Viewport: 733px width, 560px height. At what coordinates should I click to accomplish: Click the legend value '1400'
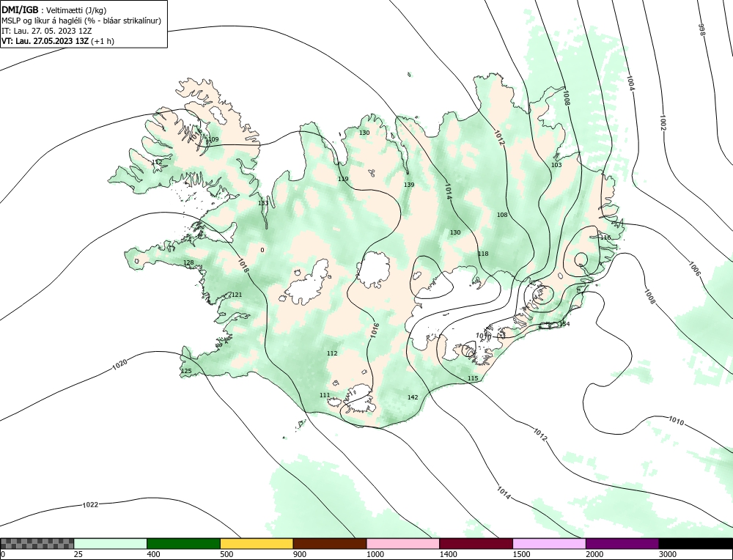click(x=449, y=554)
